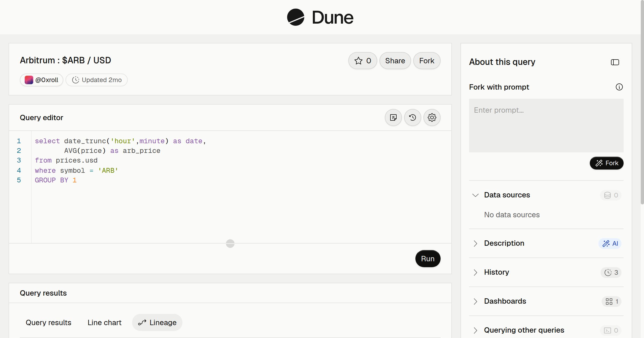Viewport: 644px width, 338px height.
Task: Expand the Description section
Action: 475,243
